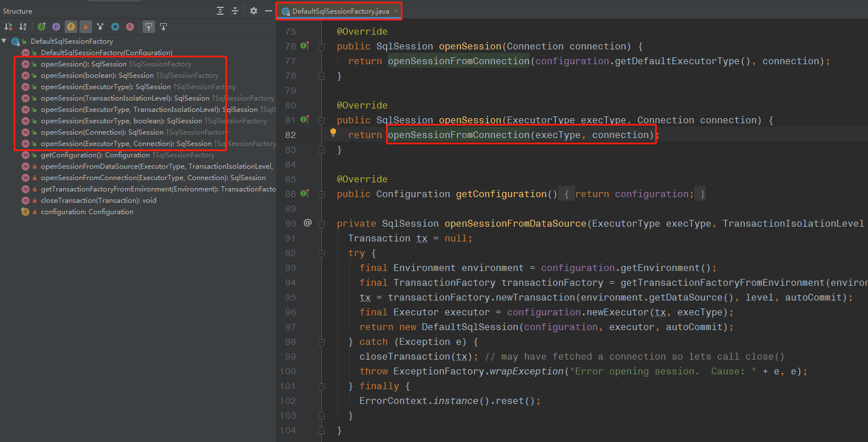Toggle Show Fields orange f icon
This screenshot has width=868, height=442.
click(71, 27)
